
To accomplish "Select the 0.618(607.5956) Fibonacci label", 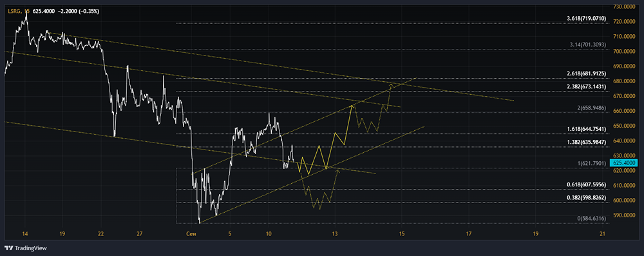I will pyautogui.click(x=585, y=184).
